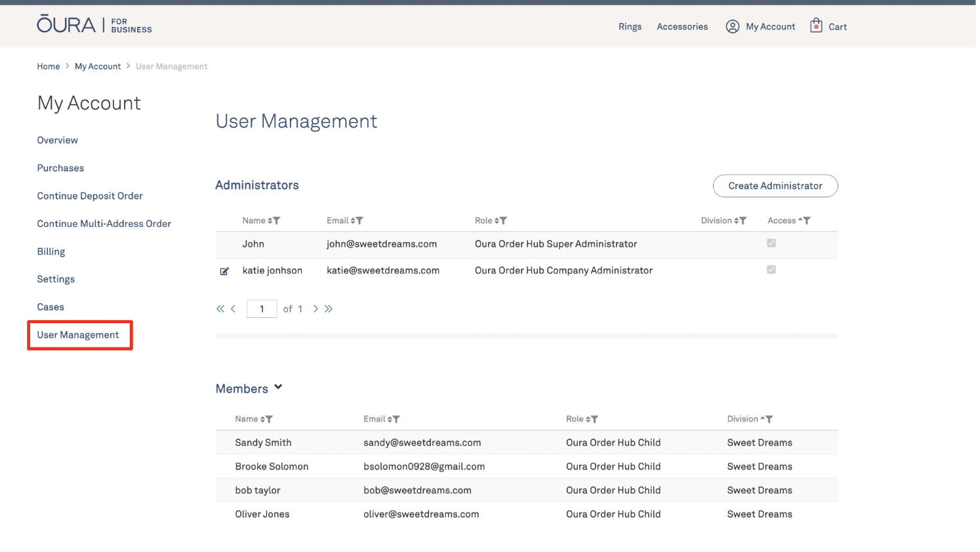
Task: Open Overview in the account sidebar
Action: pyautogui.click(x=58, y=140)
